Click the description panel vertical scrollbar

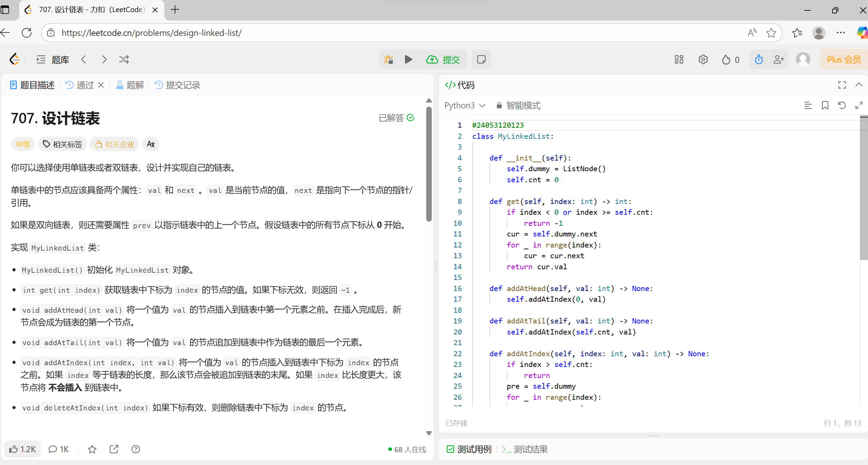429,164
